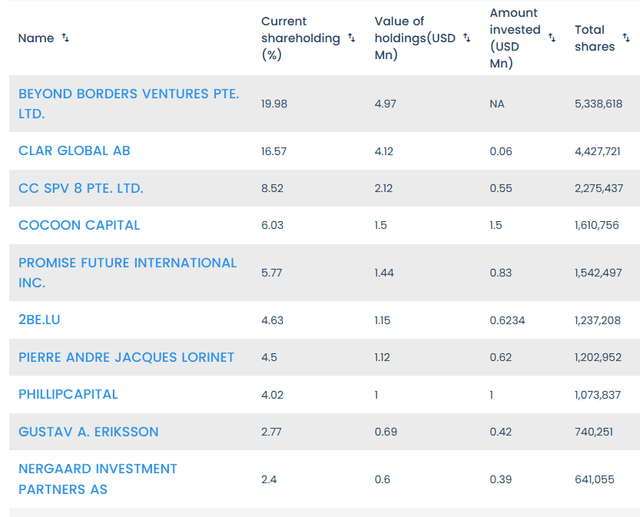640x517 pixels.
Task: Open COCOON CAPITAL investor page
Action: (79, 225)
